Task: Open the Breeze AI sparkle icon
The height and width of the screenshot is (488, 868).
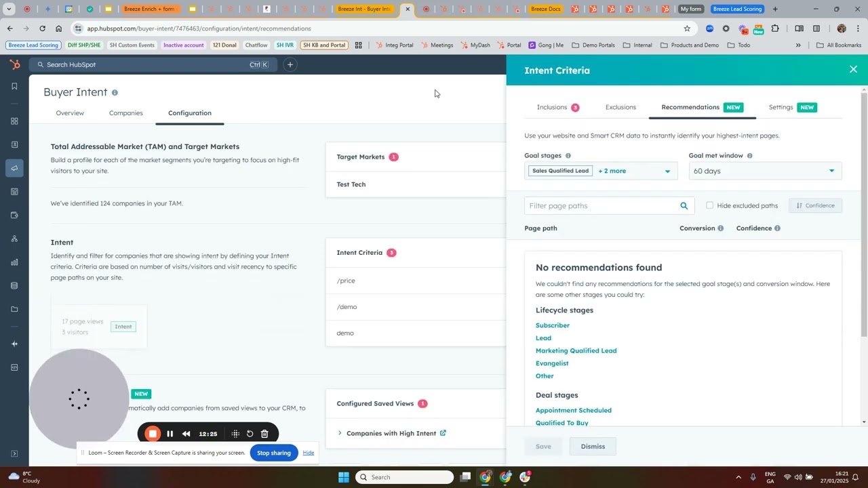Action: click(14, 344)
